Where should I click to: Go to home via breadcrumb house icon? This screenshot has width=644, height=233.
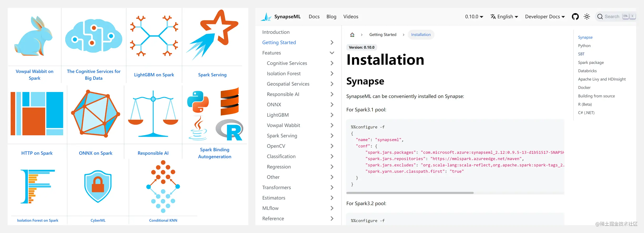(352, 35)
